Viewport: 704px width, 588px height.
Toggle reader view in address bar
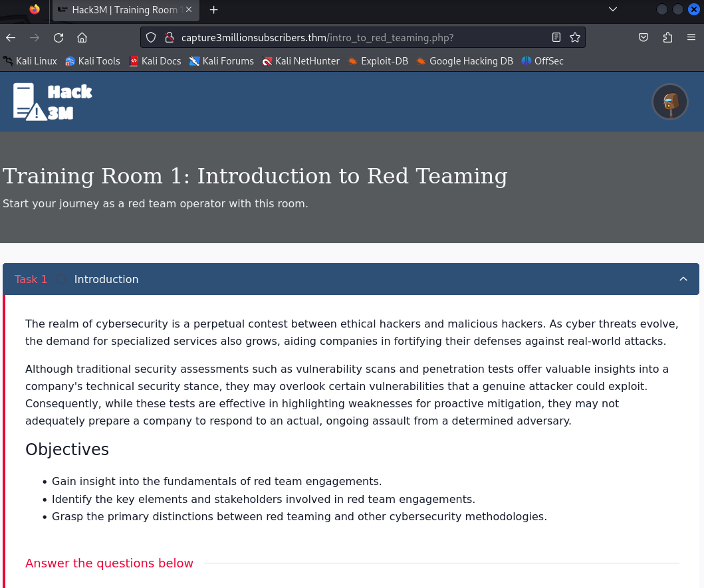pos(556,38)
